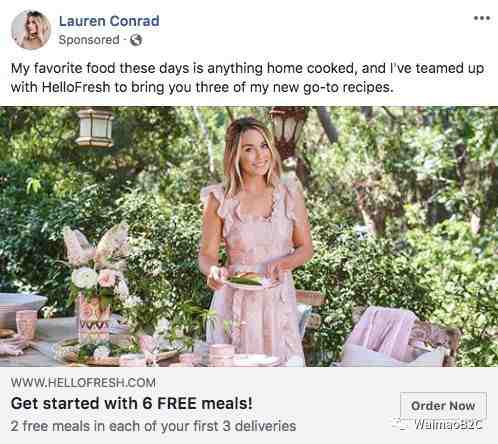Screen dimensions: 498x444
Task: Click the woman in the pink dress
Action: (256, 240)
